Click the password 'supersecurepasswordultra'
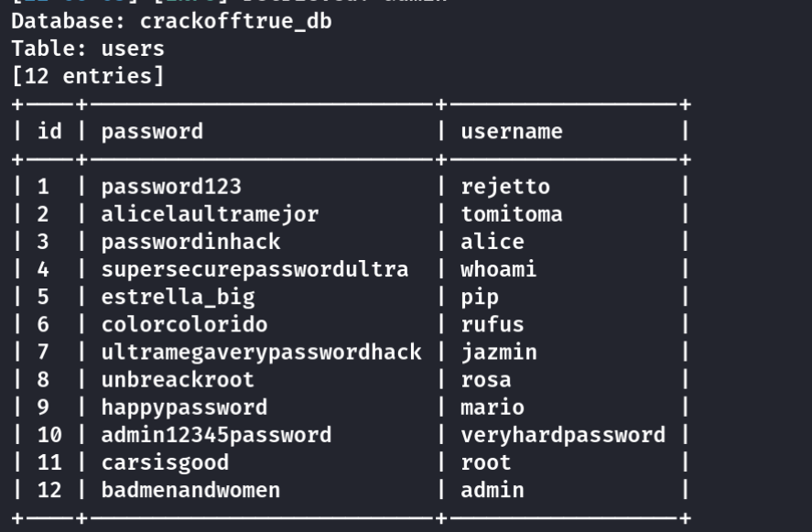The height and width of the screenshot is (532, 812). pyautogui.click(x=254, y=270)
